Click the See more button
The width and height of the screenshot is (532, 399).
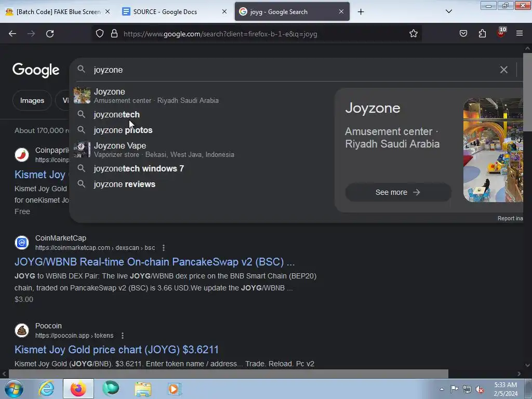pyautogui.click(x=398, y=192)
